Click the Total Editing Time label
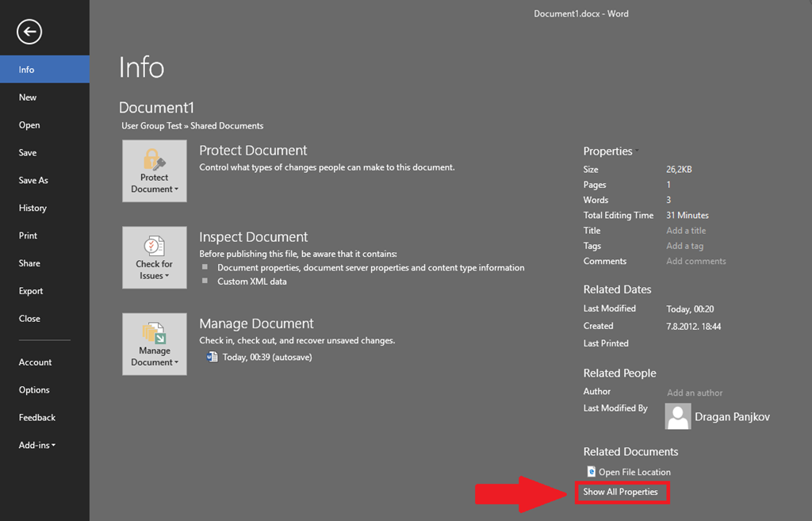Viewport: 812px width, 521px height. coord(619,215)
